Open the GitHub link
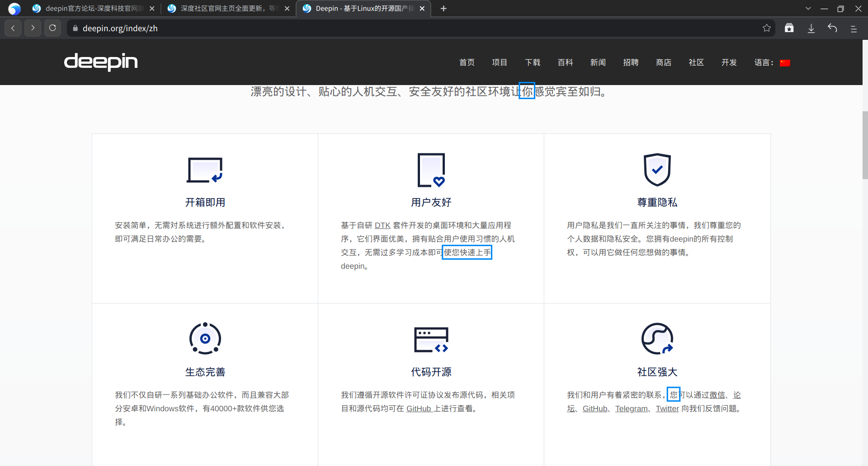This screenshot has height=466, width=868. [x=595, y=408]
